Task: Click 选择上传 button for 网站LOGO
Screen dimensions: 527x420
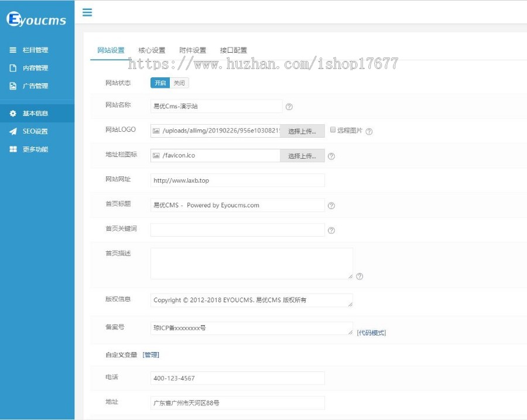Action: coord(302,131)
